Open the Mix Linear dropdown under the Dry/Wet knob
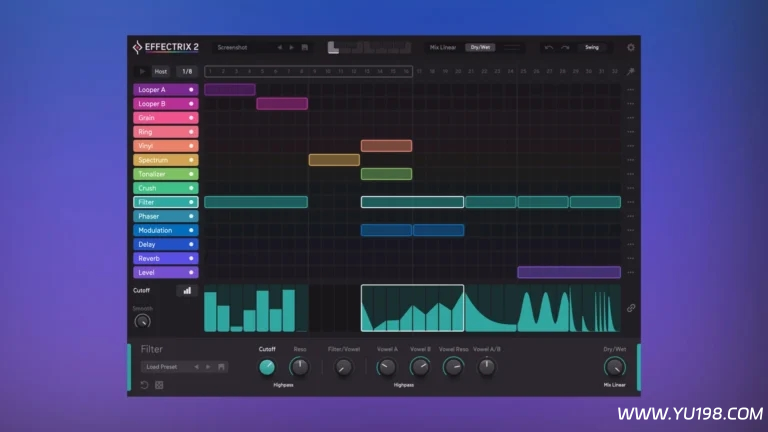Viewport: 768px width, 432px height. tap(614, 385)
